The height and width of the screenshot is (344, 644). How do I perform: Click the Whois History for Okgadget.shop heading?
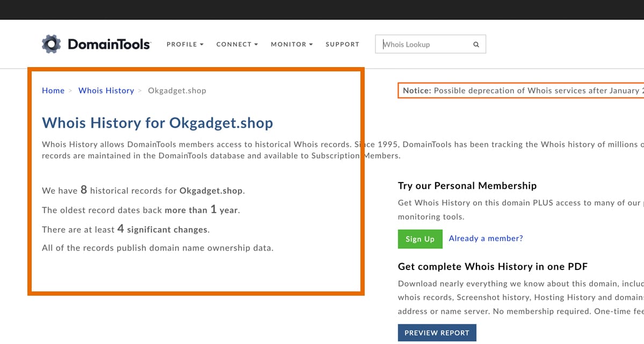tap(157, 123)
